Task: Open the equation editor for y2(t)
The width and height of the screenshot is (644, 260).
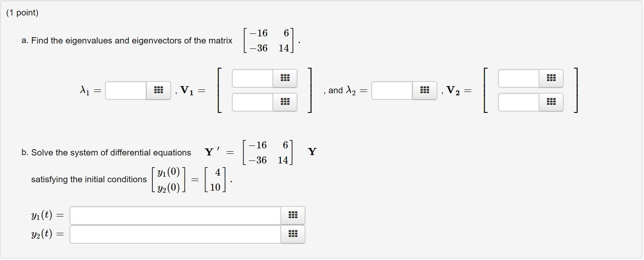Action: [x=292, y=234]
